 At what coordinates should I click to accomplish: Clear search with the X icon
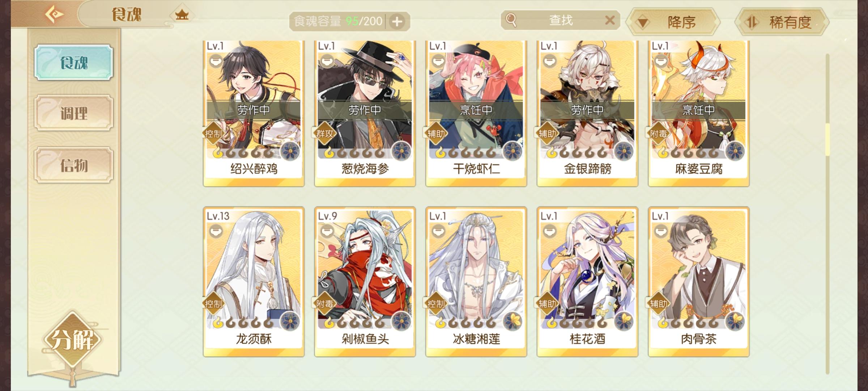point(610,20)
